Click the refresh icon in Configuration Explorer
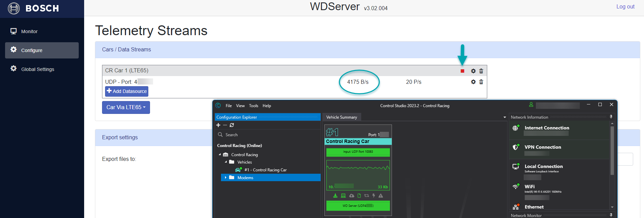Viewport: 644px width, 218px height. (232, 125)
